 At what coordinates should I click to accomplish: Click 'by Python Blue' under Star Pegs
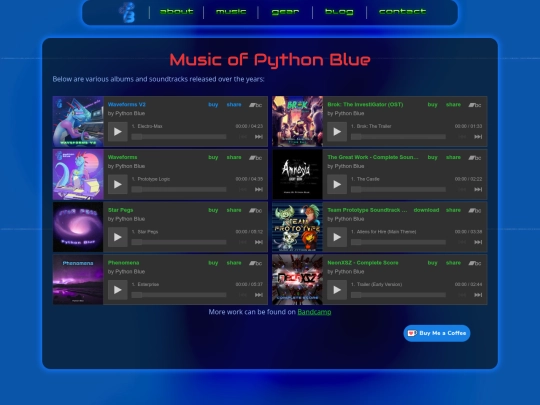126,219
